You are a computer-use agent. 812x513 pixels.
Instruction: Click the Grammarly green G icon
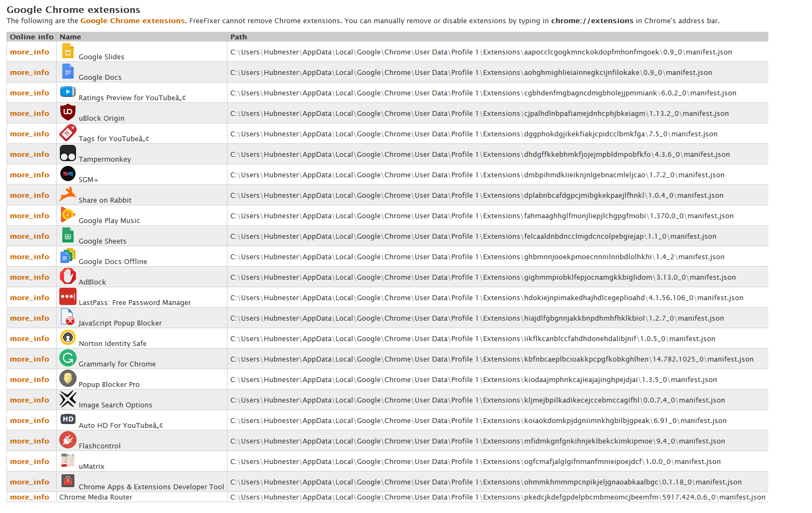[68, 358]
